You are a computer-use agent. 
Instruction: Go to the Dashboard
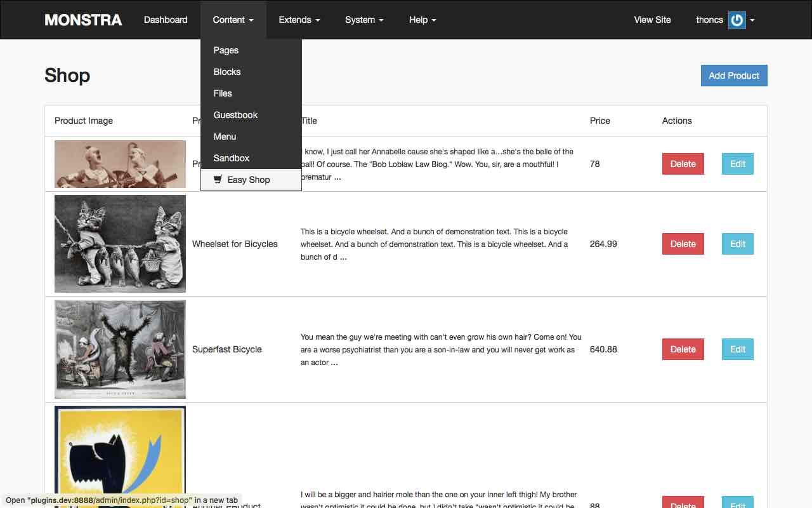click(x=165, y=20)
